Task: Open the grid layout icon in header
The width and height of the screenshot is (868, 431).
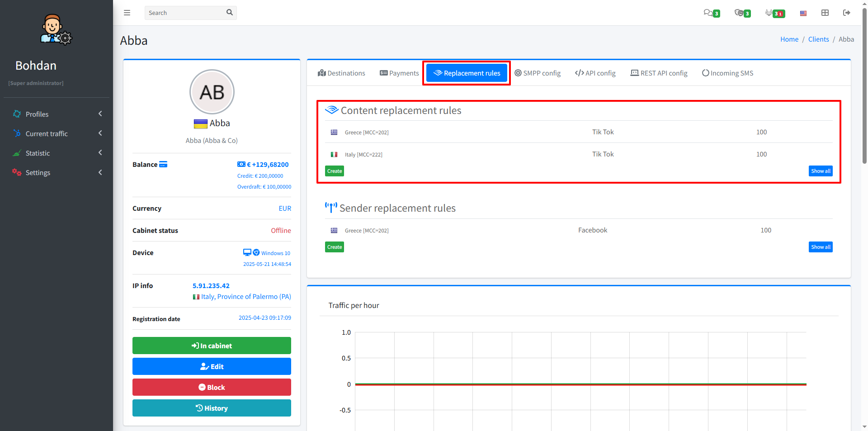Action: 825,13
